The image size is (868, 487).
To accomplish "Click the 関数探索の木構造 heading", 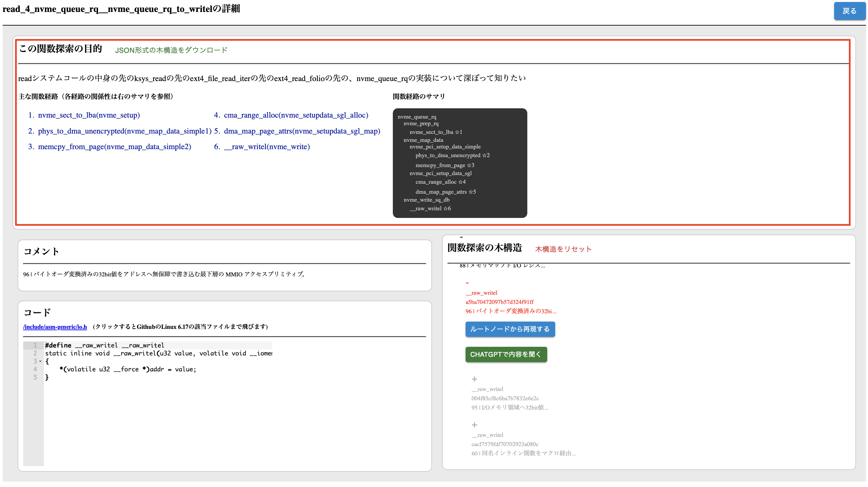I will [484, 248].
